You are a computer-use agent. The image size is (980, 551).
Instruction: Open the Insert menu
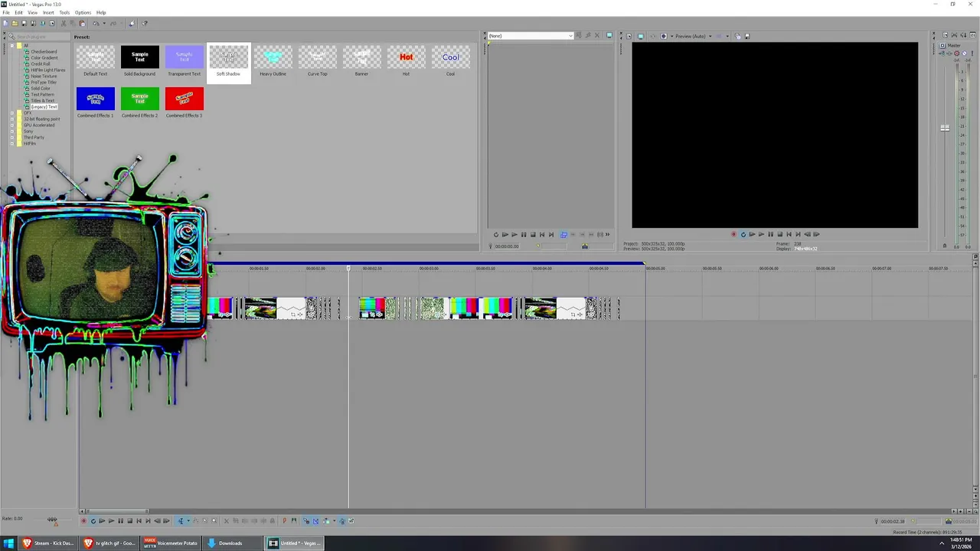tap(48, 12)
